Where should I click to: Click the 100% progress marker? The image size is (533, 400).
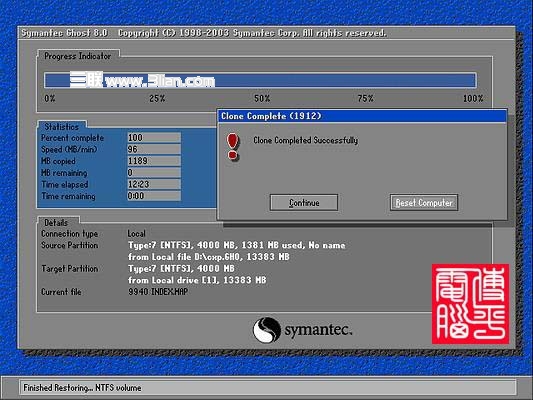[x=473, y=99]
